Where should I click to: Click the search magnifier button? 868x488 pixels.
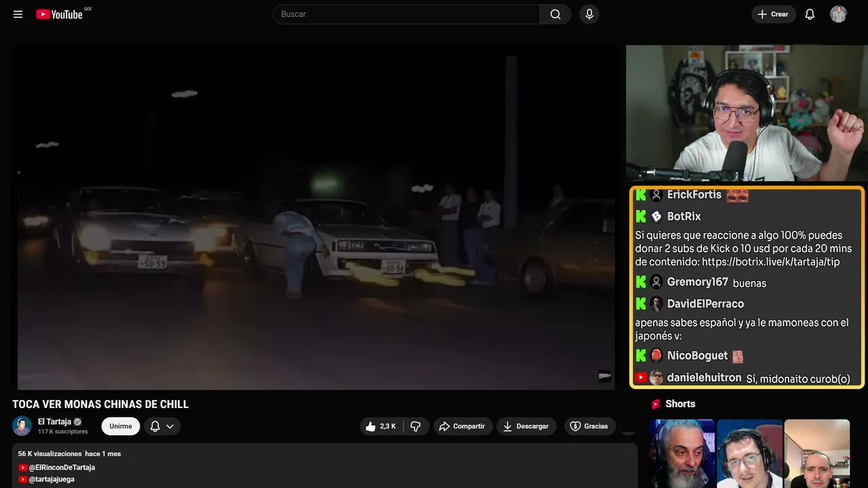tap(555, 14)
